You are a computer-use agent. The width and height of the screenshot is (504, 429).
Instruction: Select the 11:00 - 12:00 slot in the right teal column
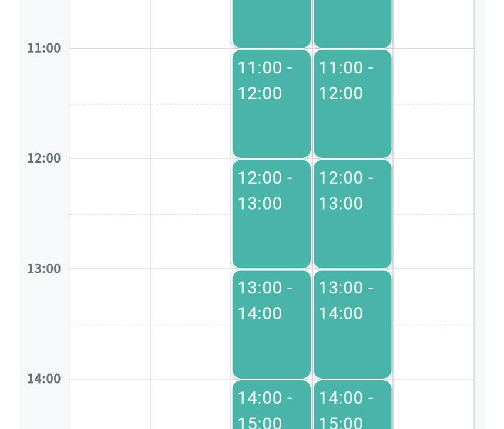coord(352,103)
